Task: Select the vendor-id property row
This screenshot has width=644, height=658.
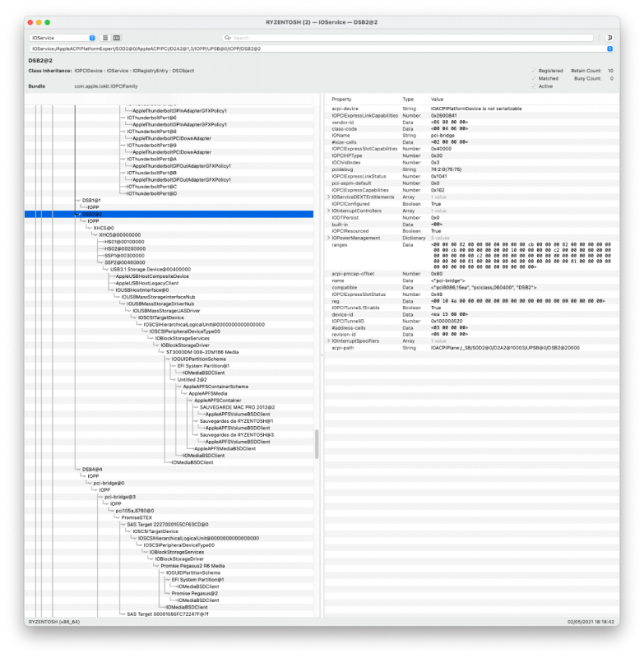Action: pos(471,122)
